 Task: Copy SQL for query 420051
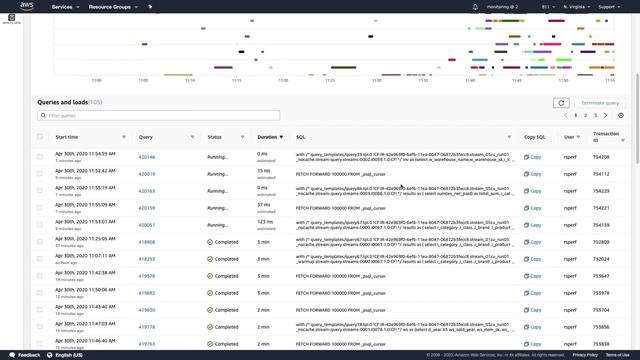point(533,225)
